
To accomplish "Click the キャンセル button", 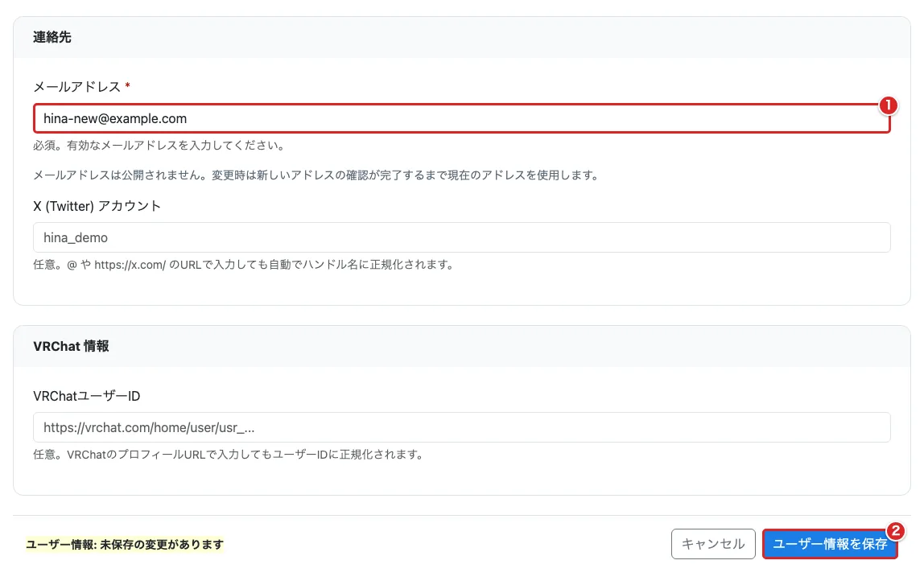I will [x=713, y=544].
